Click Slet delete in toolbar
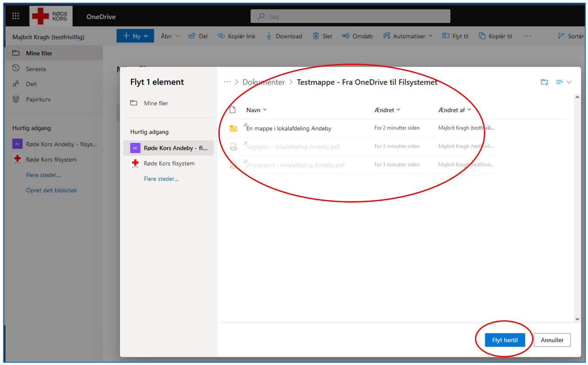Screen dimensions: 588x365 tap(322, 36)
